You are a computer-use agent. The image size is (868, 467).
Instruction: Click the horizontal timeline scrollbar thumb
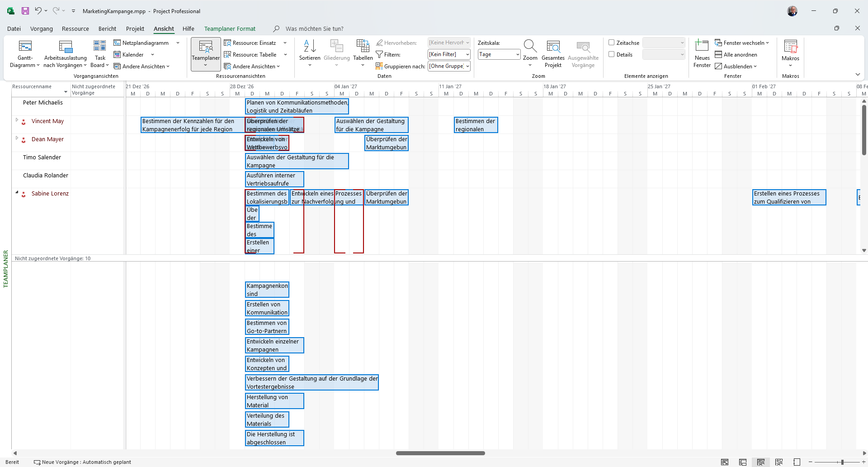click(x=440, y=453)
